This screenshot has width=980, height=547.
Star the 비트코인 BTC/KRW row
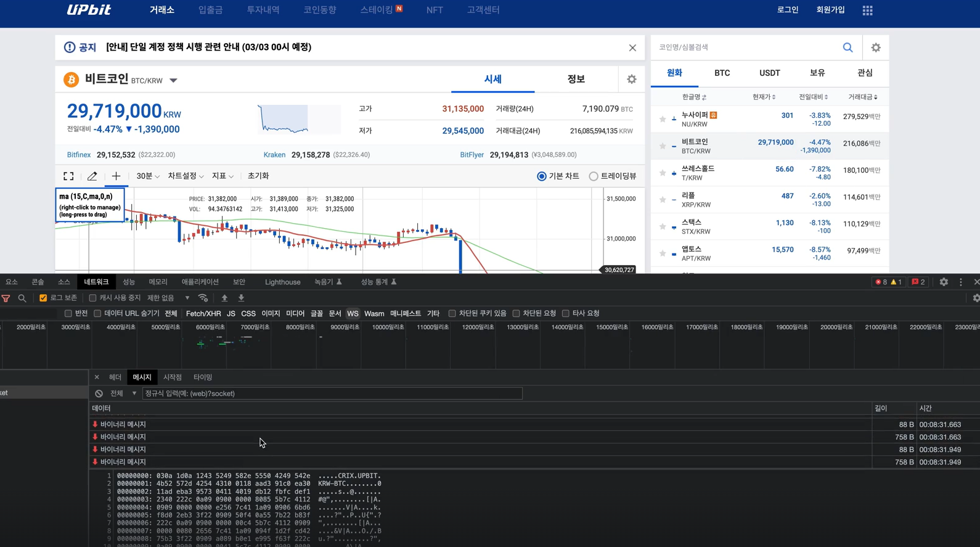pyautogui.click(x=663, y=146)
